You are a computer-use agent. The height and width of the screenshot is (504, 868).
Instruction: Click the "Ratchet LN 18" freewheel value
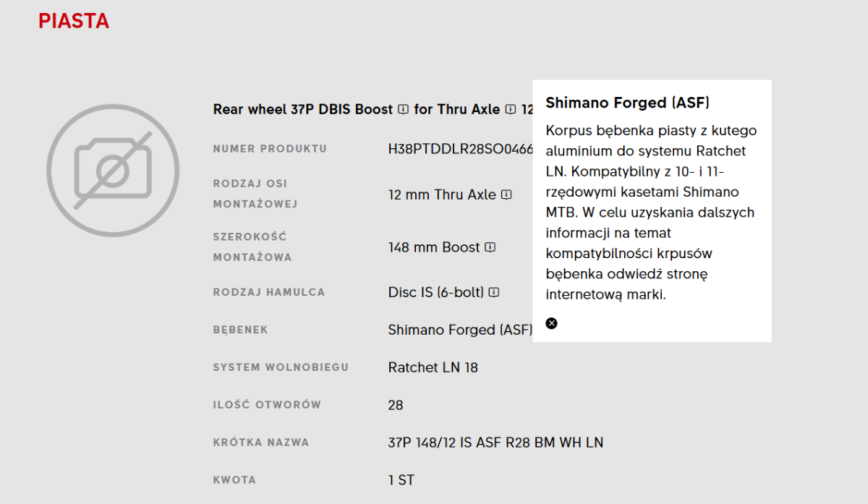point(433,367)
